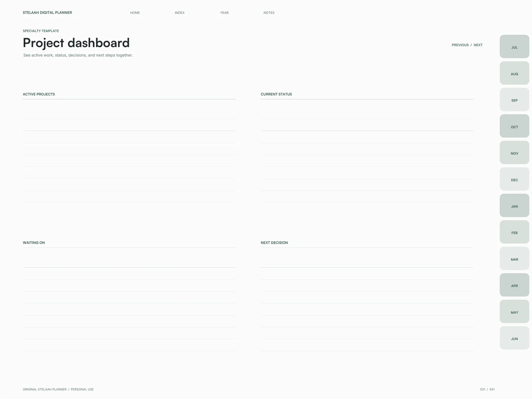Image resolution: width=532 pixels, height=399 pixels.
Task: Open the MAR month tab
Action: click(514, 258)
